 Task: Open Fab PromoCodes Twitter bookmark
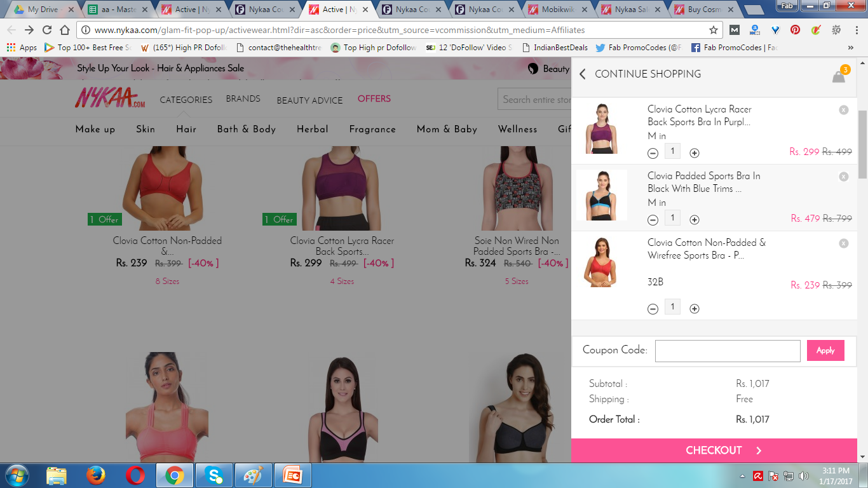click(x=639, y=48)
